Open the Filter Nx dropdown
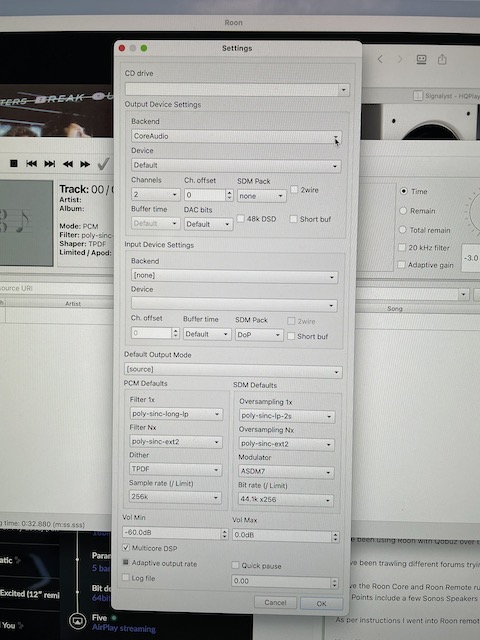480x640 pixels. coord(176,442)
